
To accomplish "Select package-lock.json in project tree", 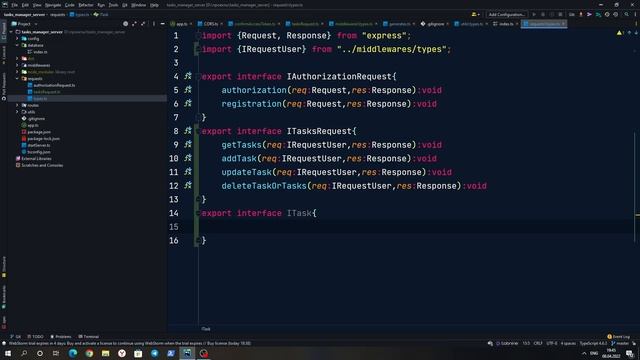I will coord(40,138).
